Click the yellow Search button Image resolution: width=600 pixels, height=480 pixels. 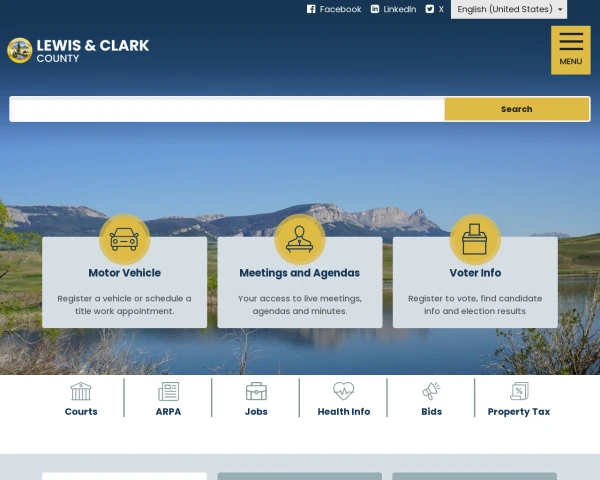pos(517,109)
